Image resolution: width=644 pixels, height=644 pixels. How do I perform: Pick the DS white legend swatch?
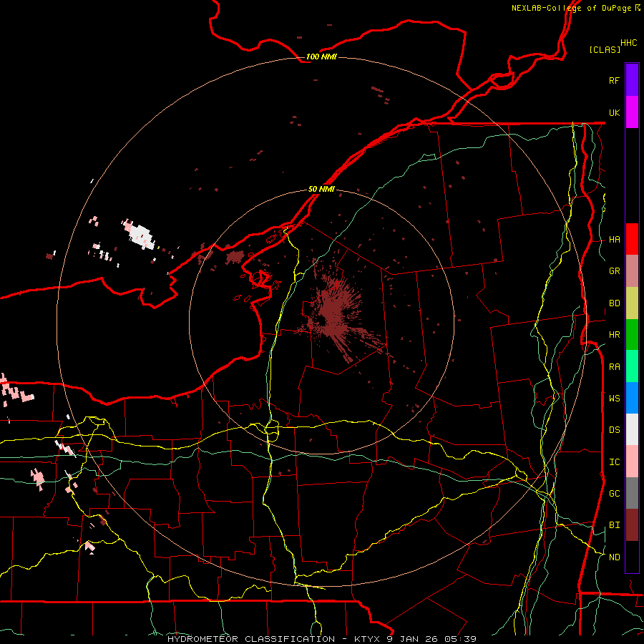(x=632, y=429)
